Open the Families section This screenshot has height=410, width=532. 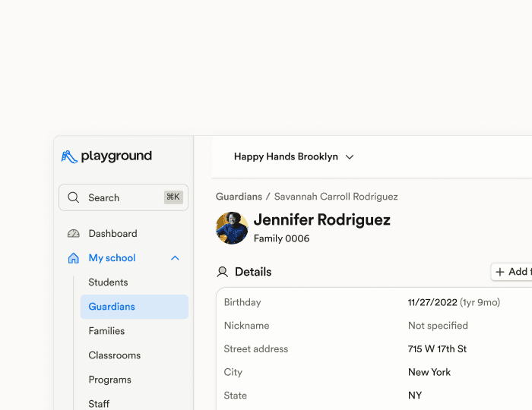(106, 331)
